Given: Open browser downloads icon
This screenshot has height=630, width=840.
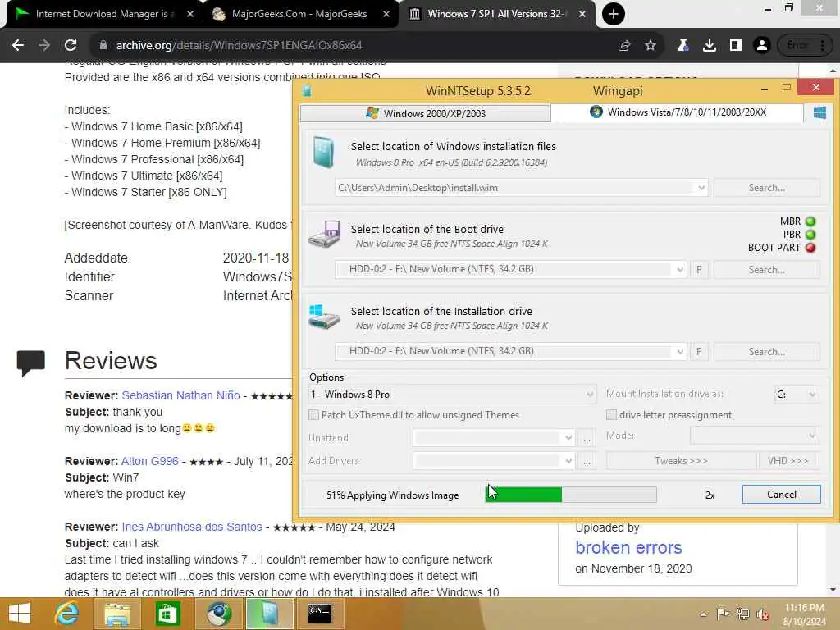Looking at the screenshot, I should click(710, 46).
